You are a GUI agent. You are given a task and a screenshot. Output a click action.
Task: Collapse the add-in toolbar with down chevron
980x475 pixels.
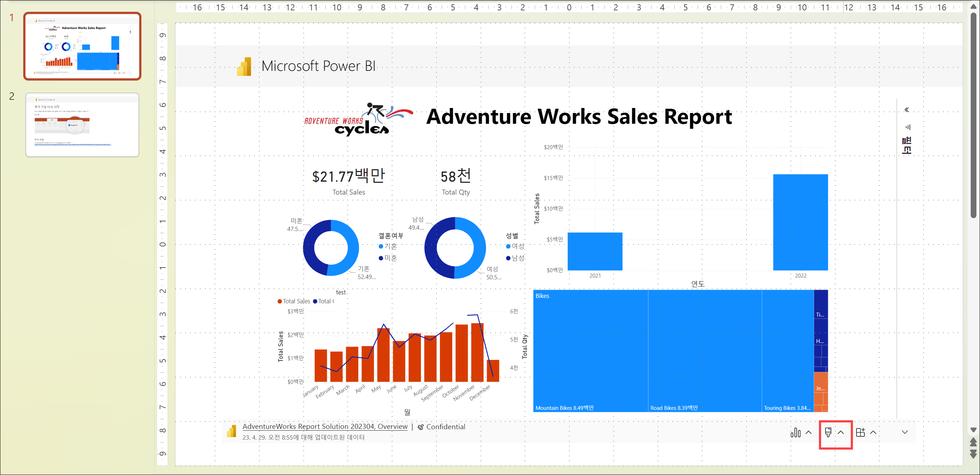click(905, 432)
